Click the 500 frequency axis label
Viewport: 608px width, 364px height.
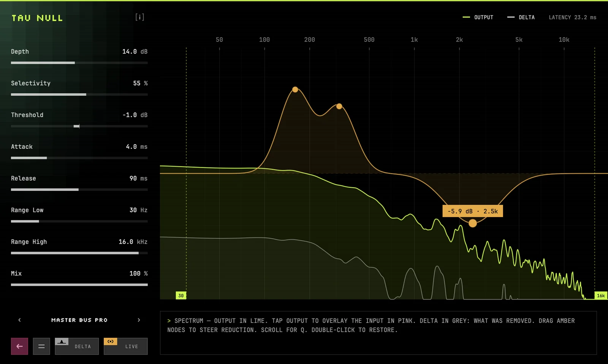pos(369,39)
